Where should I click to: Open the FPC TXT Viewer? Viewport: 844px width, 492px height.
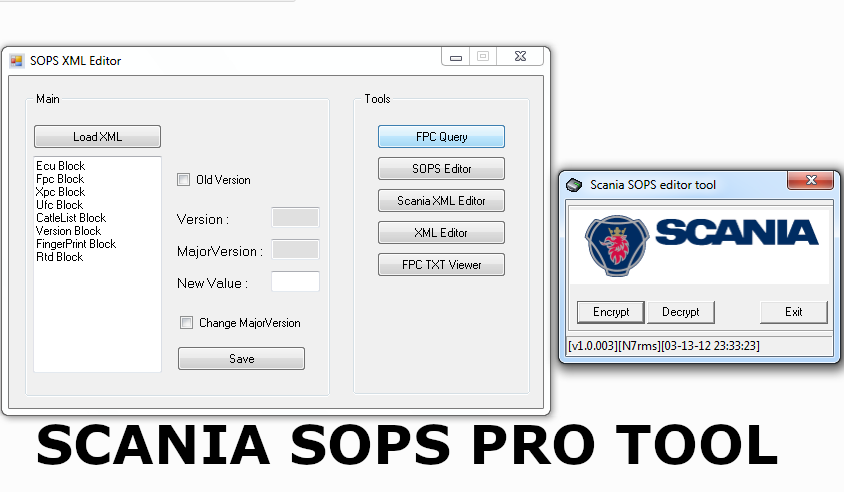point(441,265)
